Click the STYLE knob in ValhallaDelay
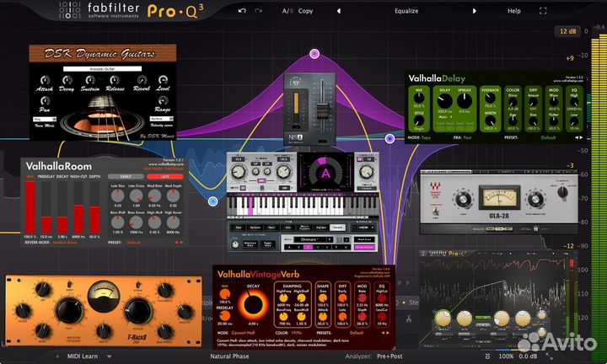 click(418, 120)
